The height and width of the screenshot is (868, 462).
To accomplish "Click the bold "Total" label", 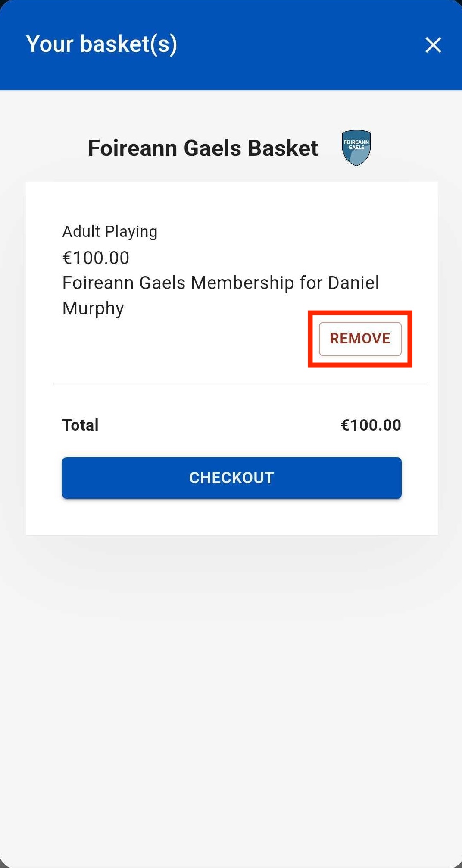I will [x=81, y=425].
